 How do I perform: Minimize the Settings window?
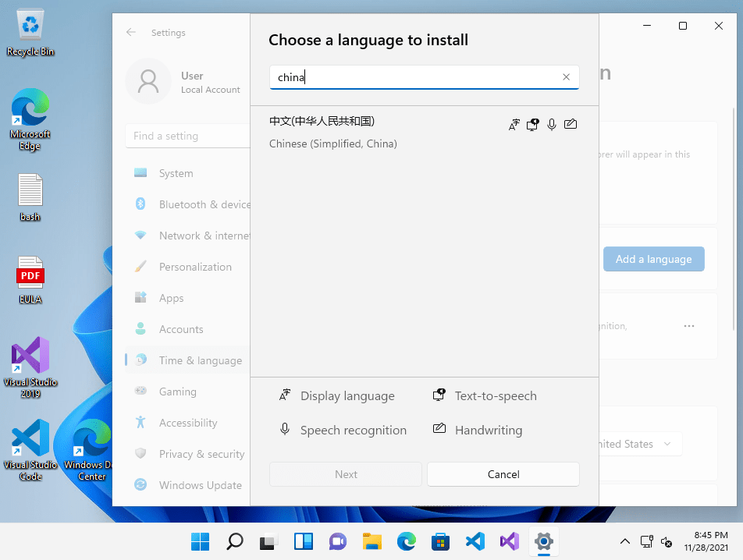pos(647,26)
